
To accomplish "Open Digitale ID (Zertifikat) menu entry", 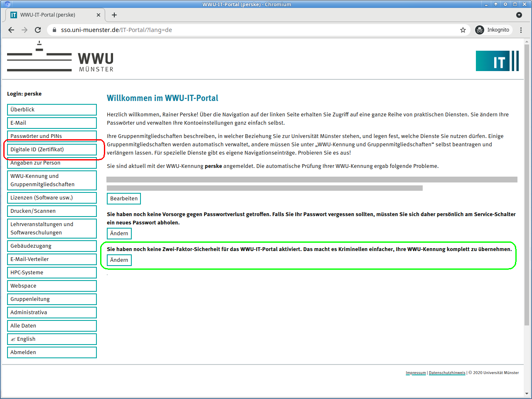I will pos(52,150).
